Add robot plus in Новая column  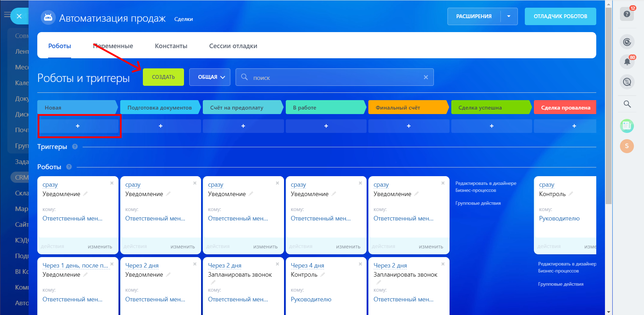78,126
